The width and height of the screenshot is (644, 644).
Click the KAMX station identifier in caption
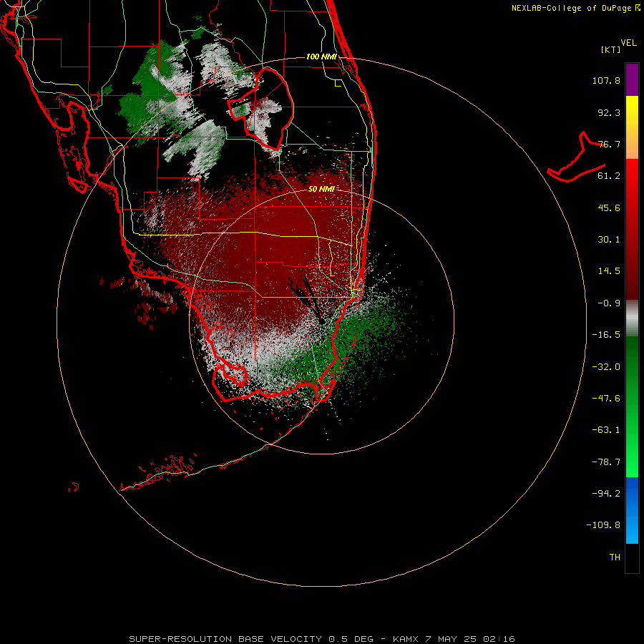406,639
